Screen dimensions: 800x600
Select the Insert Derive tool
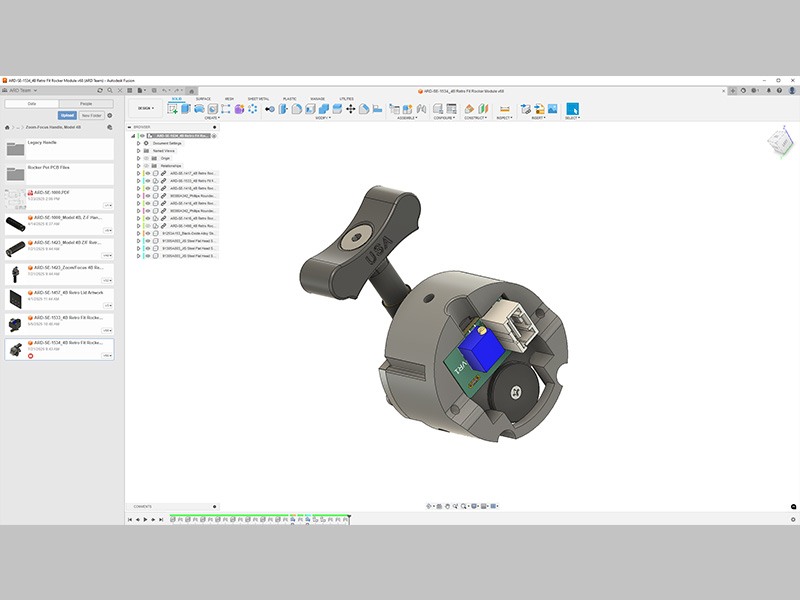526,109
